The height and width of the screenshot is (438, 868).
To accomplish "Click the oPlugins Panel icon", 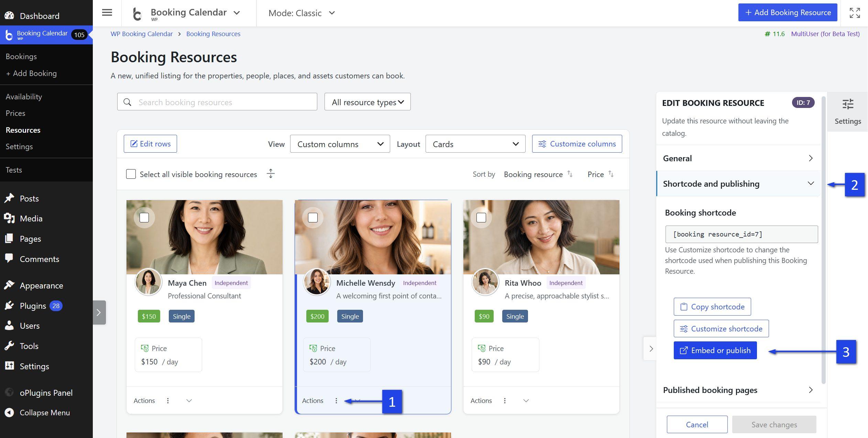I will coord(9,392).
